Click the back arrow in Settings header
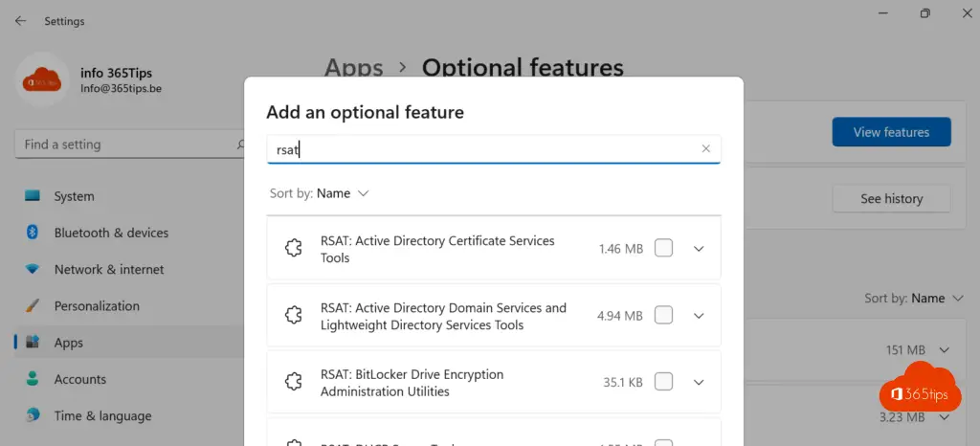This screenshot has width=980, height=446. tap(20, 21)
